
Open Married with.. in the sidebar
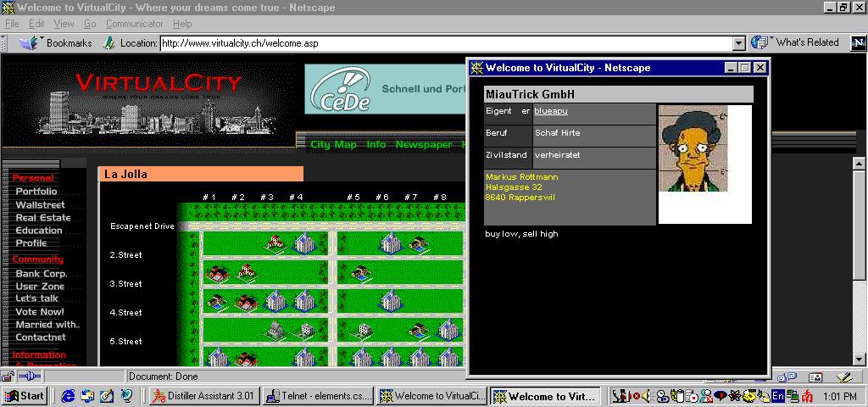coord(47,325)
